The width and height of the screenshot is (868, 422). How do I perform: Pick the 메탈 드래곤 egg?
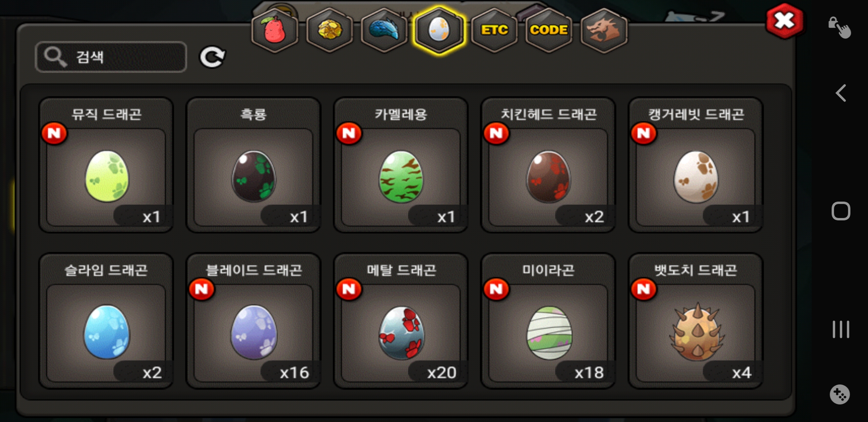point(401,321)
